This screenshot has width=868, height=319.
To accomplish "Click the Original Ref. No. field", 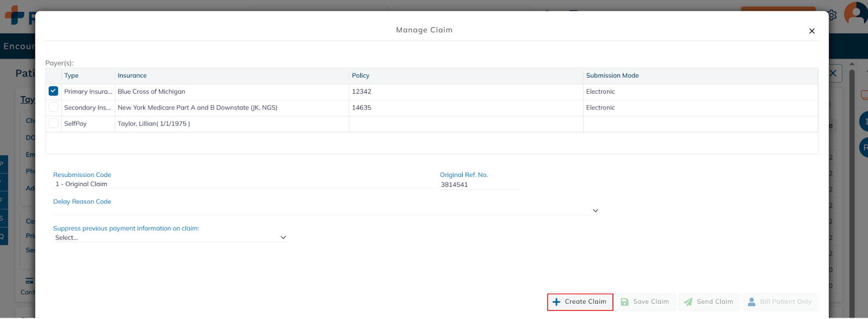I will pos(479,185).
